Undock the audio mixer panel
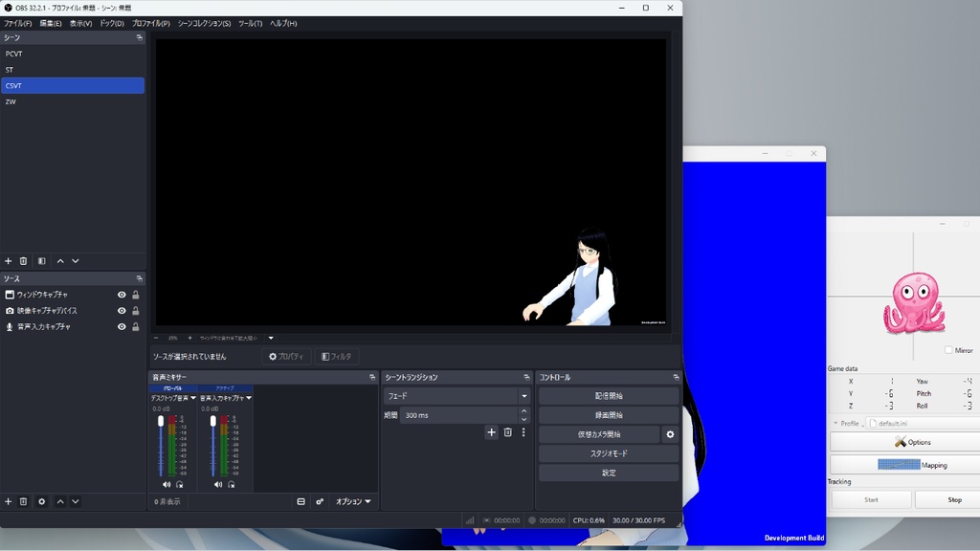The height and width of the screenshot is (551, 980). pos(372,377)
